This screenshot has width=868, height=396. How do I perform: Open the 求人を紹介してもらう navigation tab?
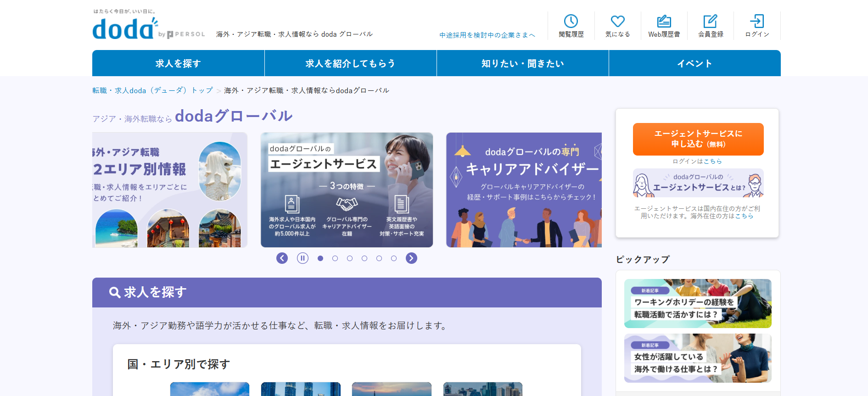tap(350, 63)
